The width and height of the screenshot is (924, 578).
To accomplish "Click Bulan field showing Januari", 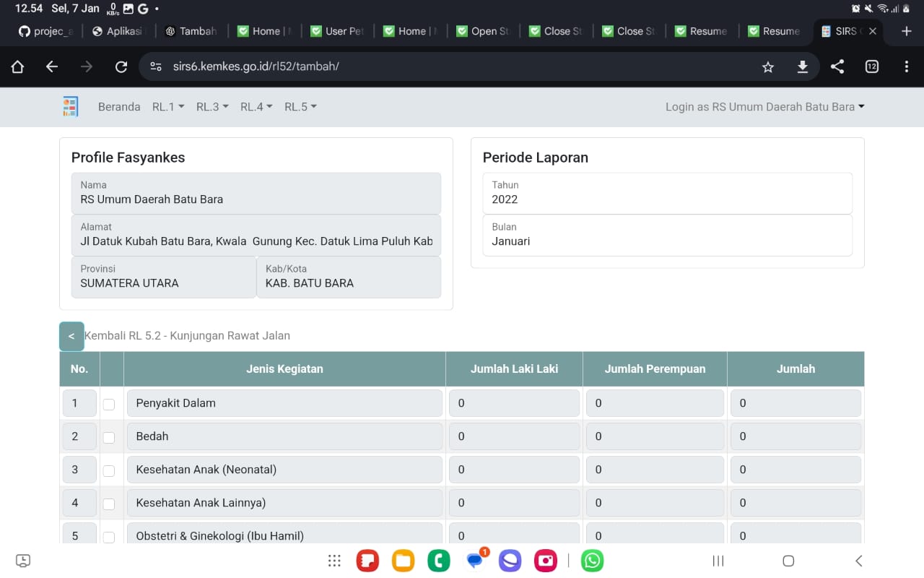I will coord(667,235).
